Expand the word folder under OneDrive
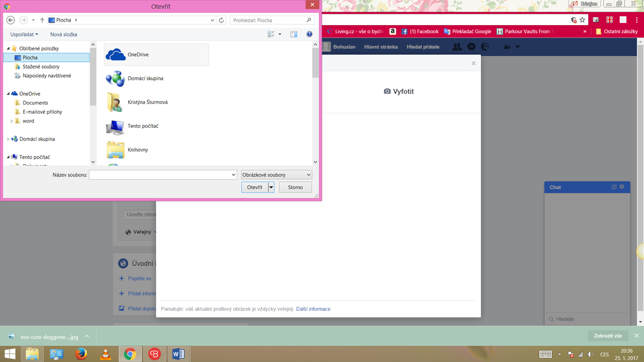This screenshot has width=644, height=362. (12, 121)
